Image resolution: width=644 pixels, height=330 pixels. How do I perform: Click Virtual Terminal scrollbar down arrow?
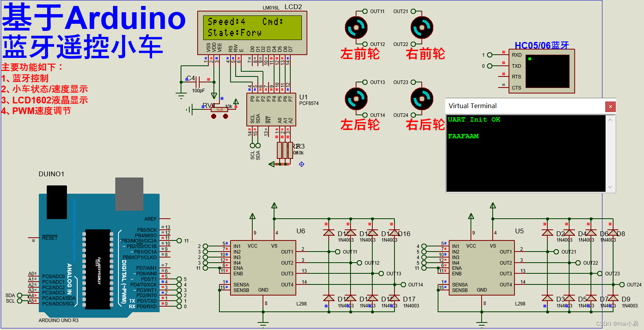(x=610, y=187)
